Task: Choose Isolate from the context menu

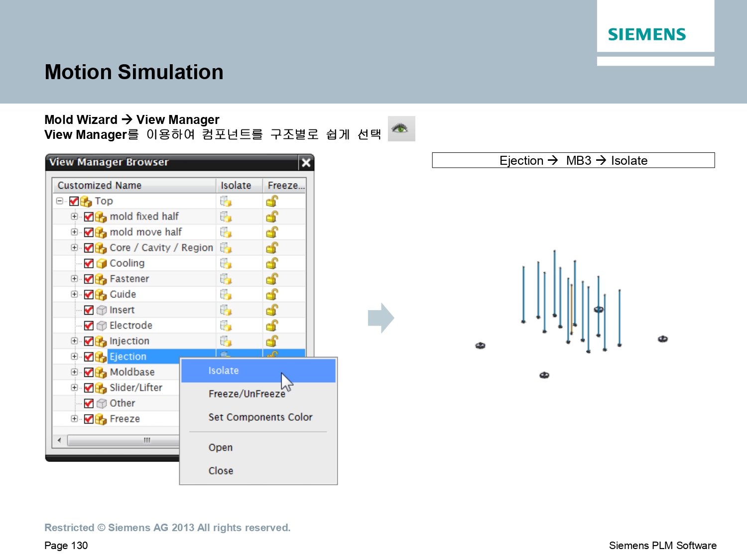Action: (x=258, y=371)
